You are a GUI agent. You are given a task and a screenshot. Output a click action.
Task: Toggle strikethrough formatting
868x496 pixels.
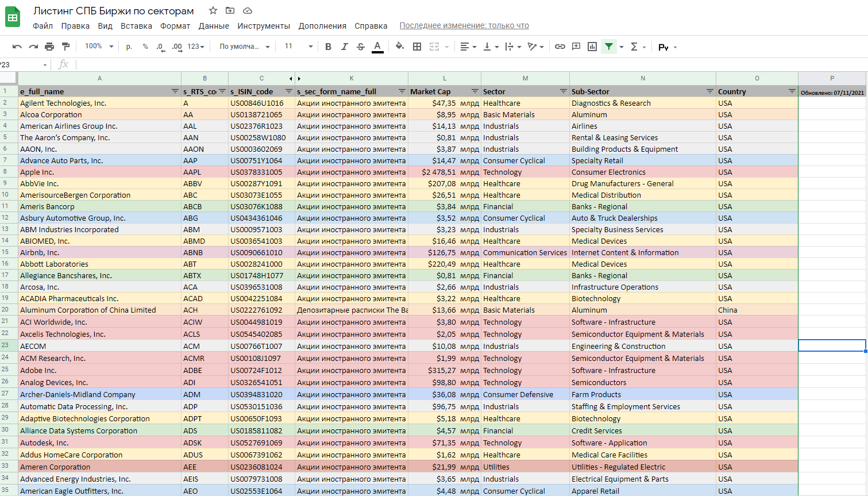point(360,47)
